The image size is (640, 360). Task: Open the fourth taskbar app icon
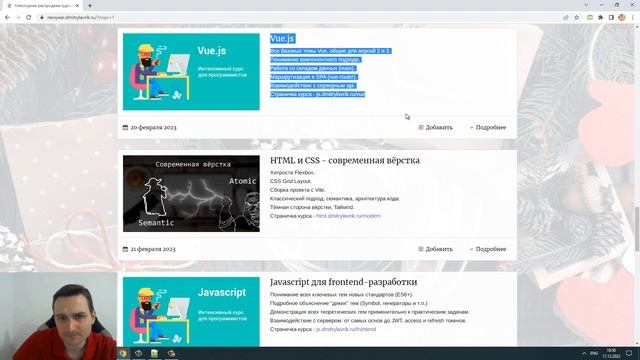[171, 353]
